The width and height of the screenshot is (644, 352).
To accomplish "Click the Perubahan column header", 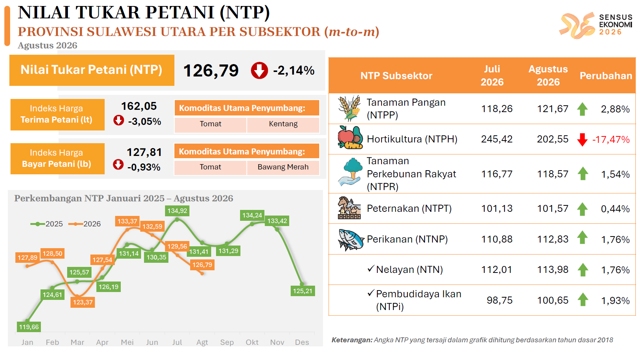I will click(606, 76).
